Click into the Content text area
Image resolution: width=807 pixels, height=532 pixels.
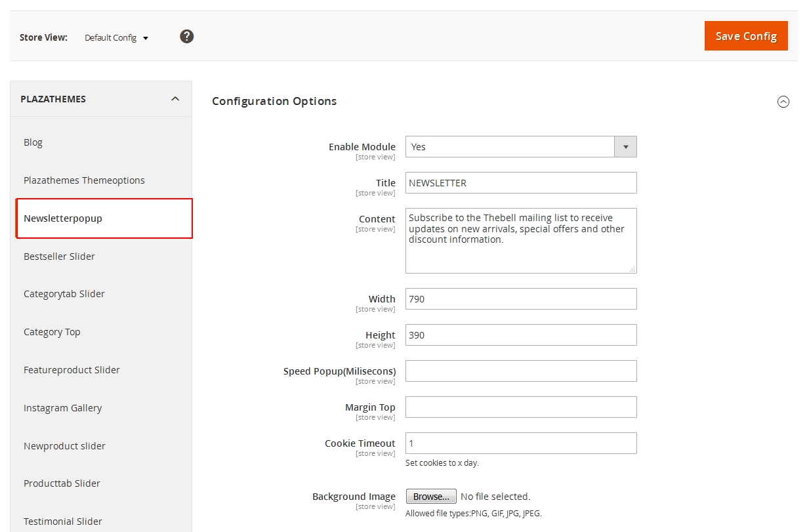point(521,241)
